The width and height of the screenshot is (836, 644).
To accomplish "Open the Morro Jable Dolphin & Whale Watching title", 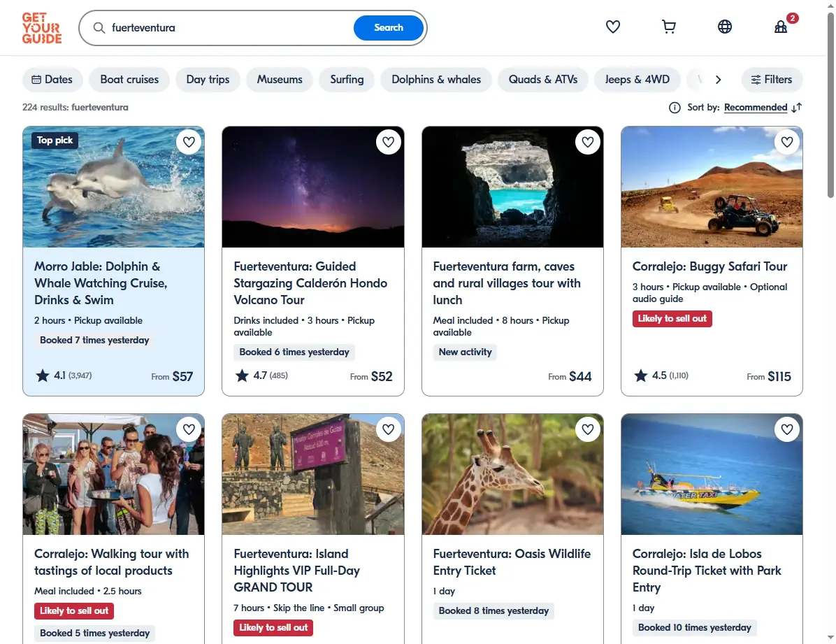I will click(x=101, y=282).
